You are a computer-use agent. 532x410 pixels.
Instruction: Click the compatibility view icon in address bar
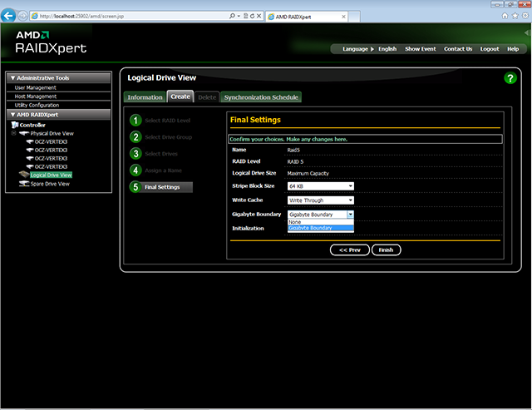click(x=246, y=16)
